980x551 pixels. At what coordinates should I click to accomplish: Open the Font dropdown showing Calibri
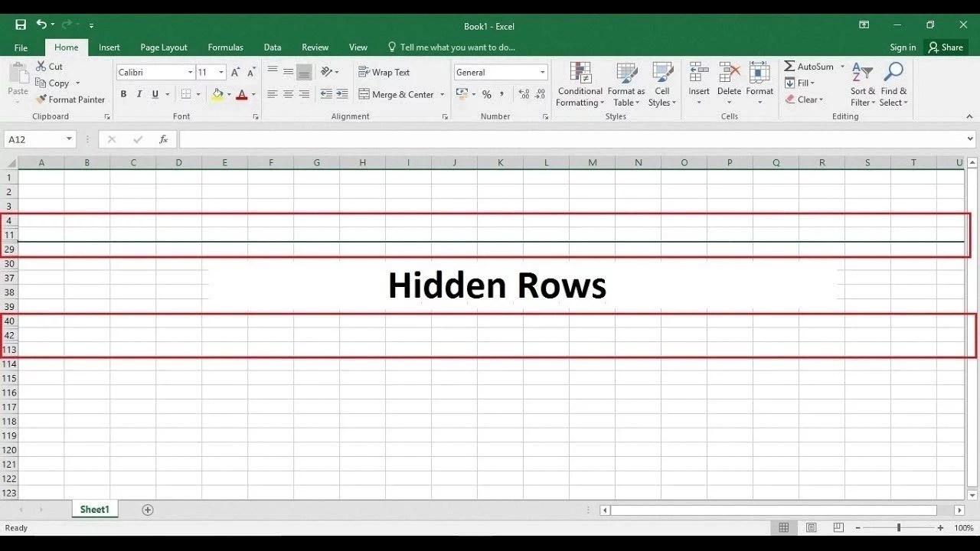(153, 72)
